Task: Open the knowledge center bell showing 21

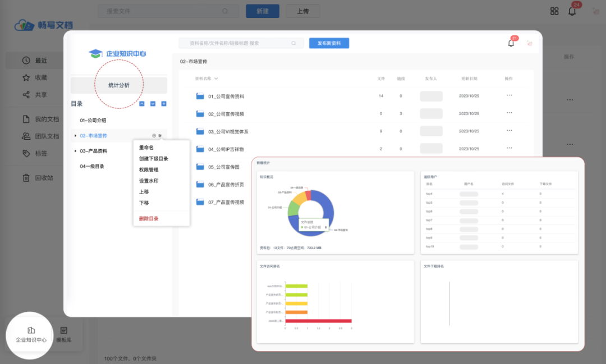Action: 511,43
